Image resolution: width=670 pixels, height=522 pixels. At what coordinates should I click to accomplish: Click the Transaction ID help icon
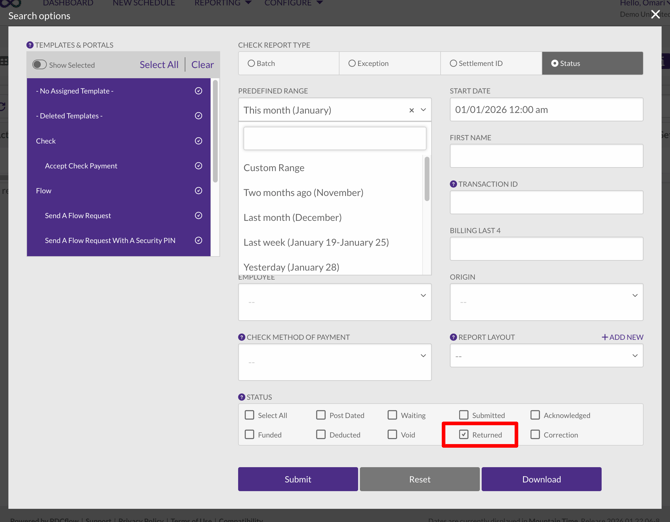453,184
